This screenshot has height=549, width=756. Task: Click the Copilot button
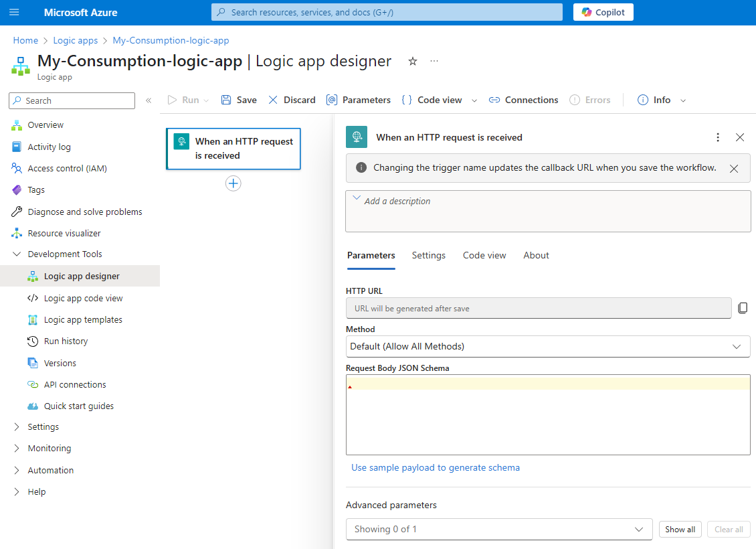click(603, 12)
